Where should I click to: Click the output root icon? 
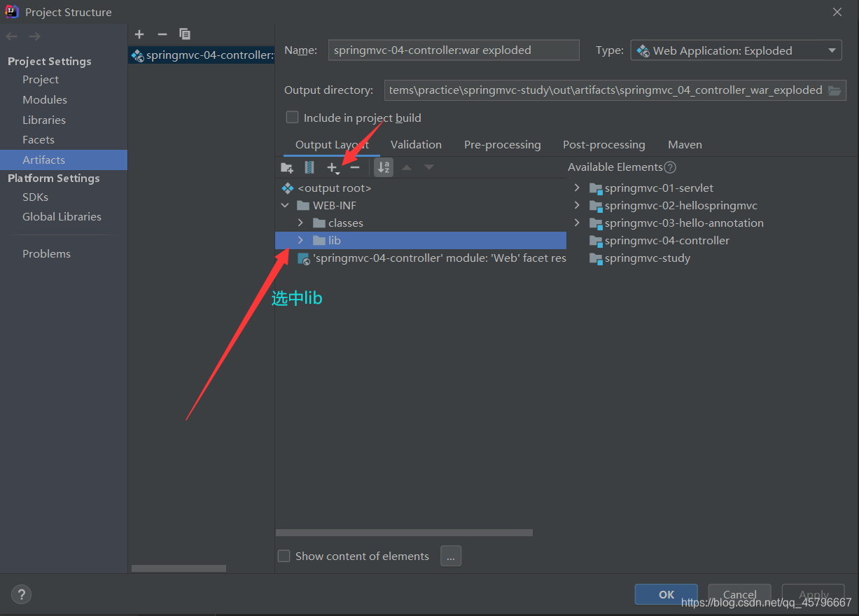tap(287, 188)
